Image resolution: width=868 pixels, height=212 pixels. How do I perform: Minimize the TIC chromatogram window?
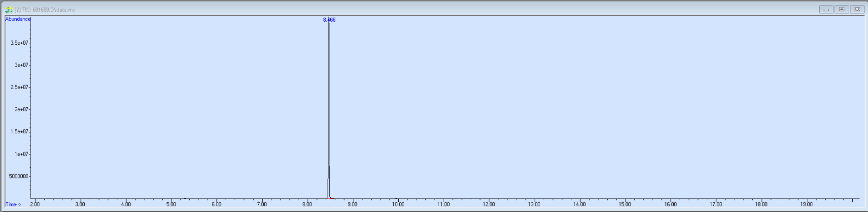826,9
